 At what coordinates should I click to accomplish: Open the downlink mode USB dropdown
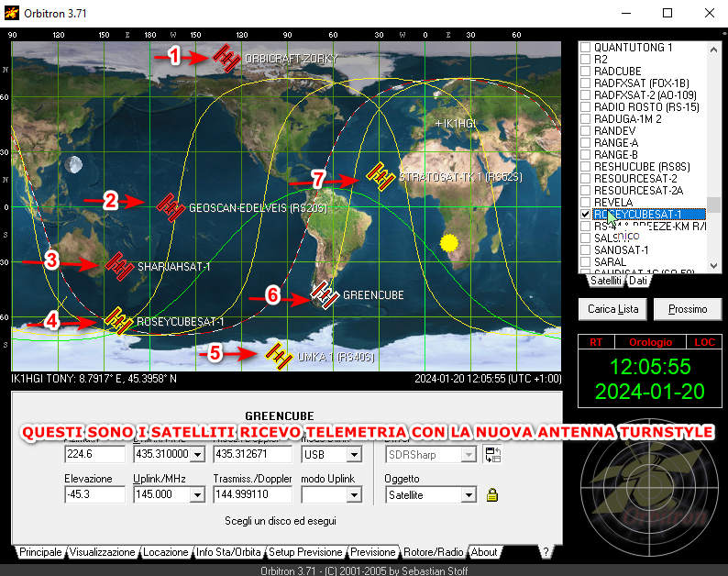point(354,454)
